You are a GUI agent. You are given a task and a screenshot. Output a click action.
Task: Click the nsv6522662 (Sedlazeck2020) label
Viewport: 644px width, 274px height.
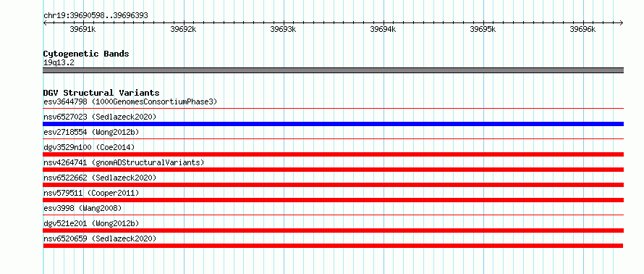click(x=100, y=178)
